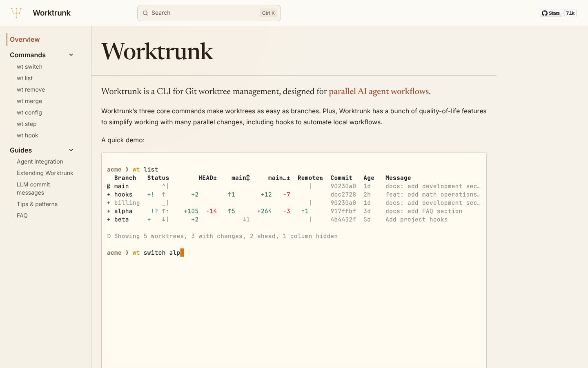Navigate to wt step page

pyautogui.click(x=27, y=124)
